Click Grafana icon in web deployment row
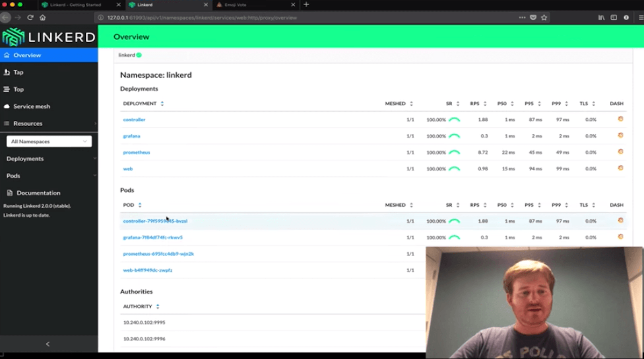Screen dimensions: 644x359 coord(620,168)
